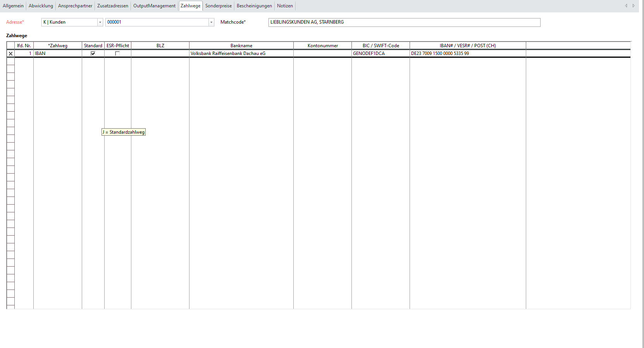Select the IBAN Zahlweg cell
The height and width of the screenshot is (348, 644).
[57, 53]
